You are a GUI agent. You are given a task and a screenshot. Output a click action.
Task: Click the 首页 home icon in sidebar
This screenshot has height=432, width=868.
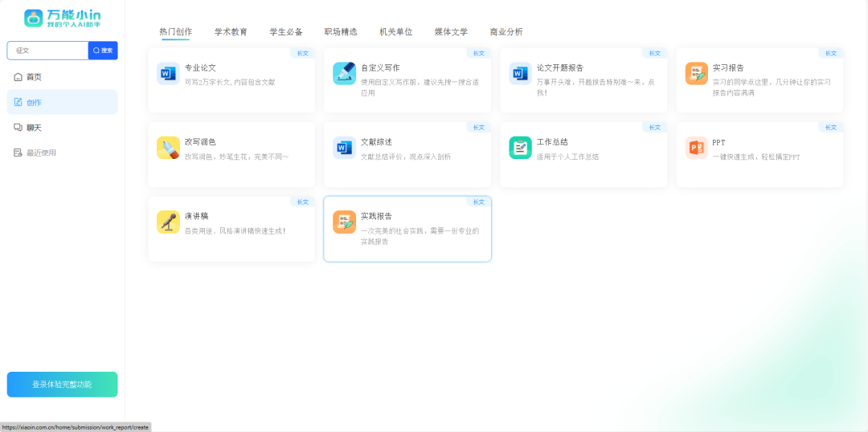tap(18, 77)
